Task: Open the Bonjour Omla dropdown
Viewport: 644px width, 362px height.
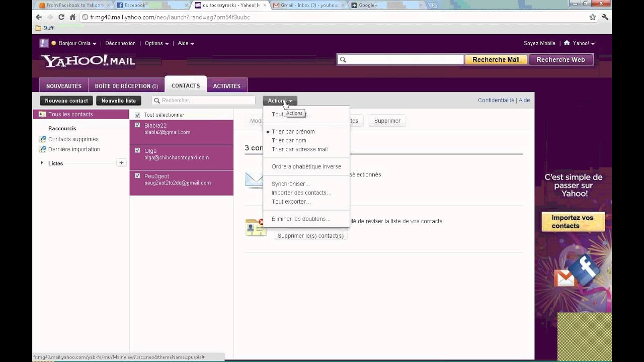Action: (x=77, y=43)
